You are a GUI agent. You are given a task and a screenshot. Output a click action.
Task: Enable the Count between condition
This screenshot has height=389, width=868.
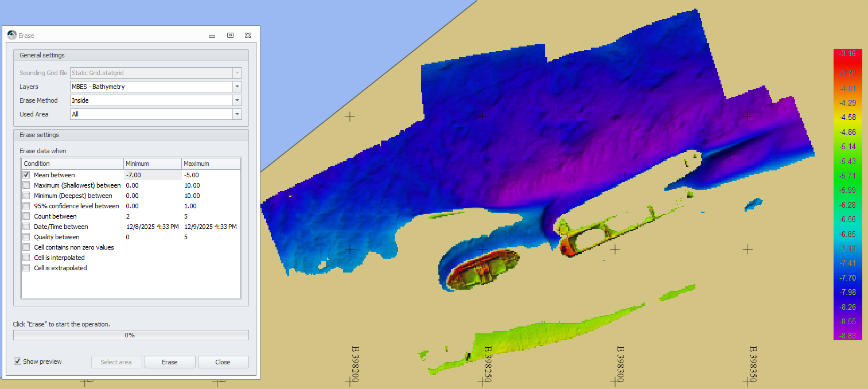[26, 216]
